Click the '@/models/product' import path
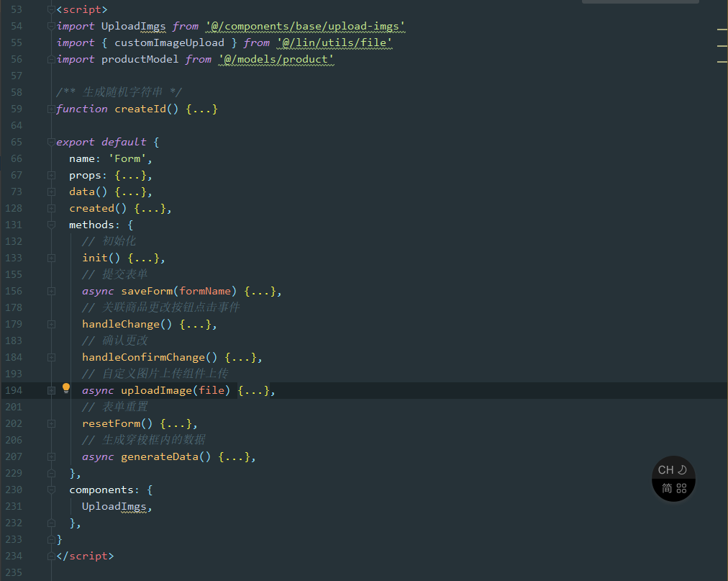The height and width of the screenshot is (581, 728). [x=276, y=60]
